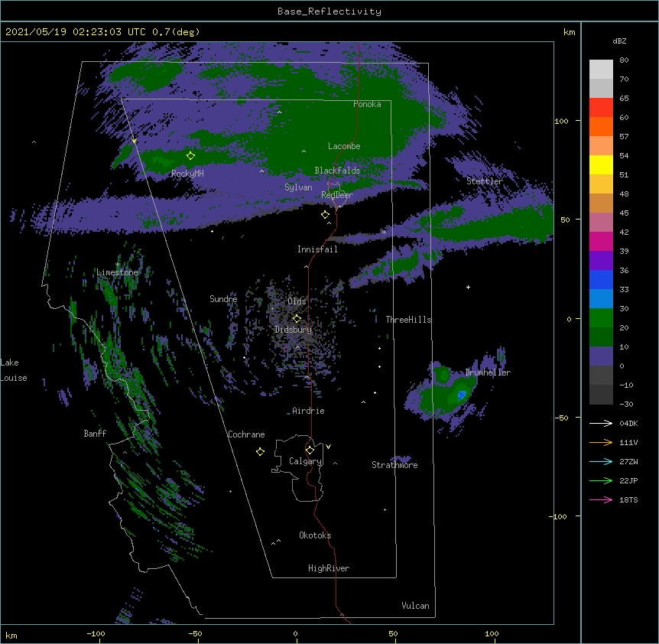The height and width of the screenshot is (644, 659).
Task: Select the violet purple swatch near 39 dBZ
Action: point(601,261)
